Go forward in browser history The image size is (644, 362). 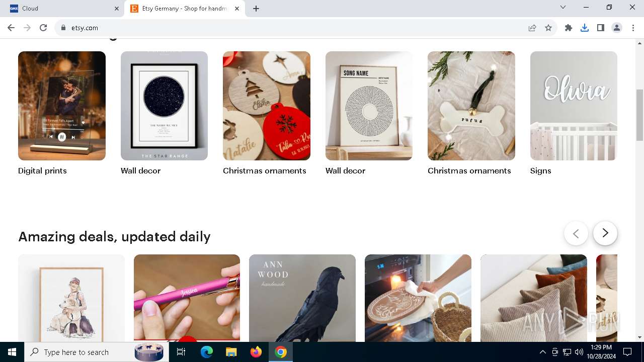click(x=27, y=28)
